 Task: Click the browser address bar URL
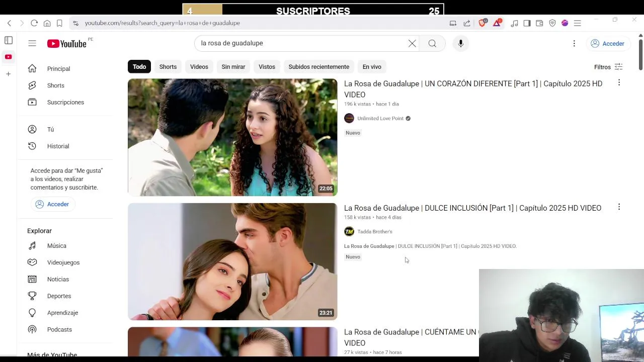(x=162, y=23)
